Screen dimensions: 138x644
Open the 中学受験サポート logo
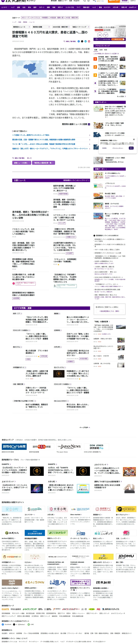pos(12,557)
